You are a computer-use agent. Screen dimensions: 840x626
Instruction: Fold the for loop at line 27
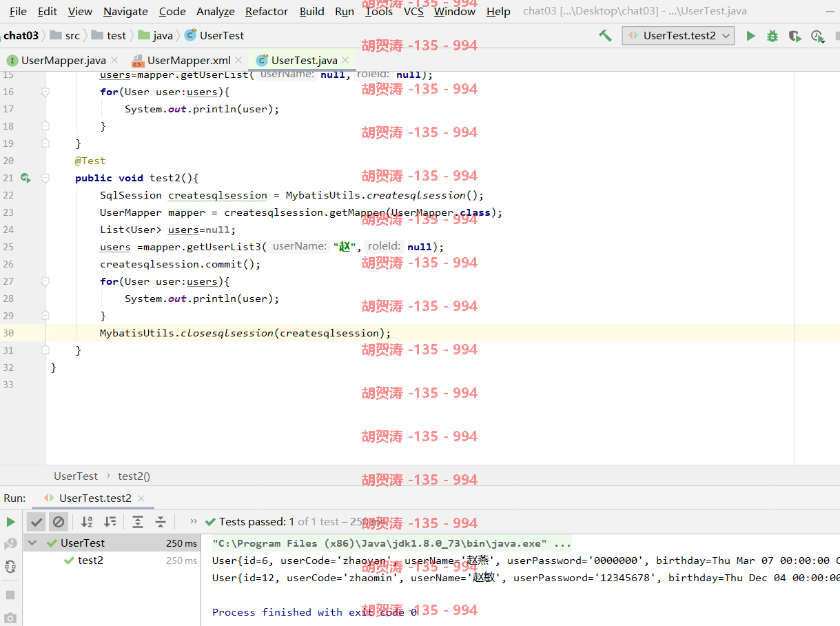(x=45, y=281)
